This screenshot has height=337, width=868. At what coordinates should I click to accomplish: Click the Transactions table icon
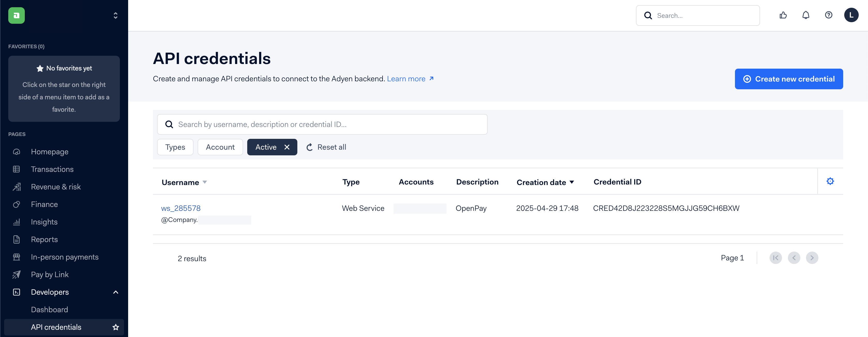[17, 169]
